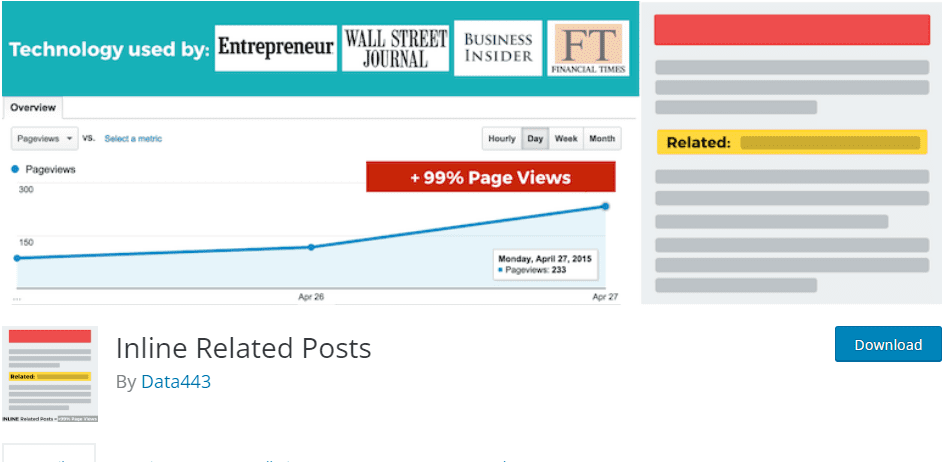942x462 pixels.
Task: Open the Overview tab
Action: point(33,108)
